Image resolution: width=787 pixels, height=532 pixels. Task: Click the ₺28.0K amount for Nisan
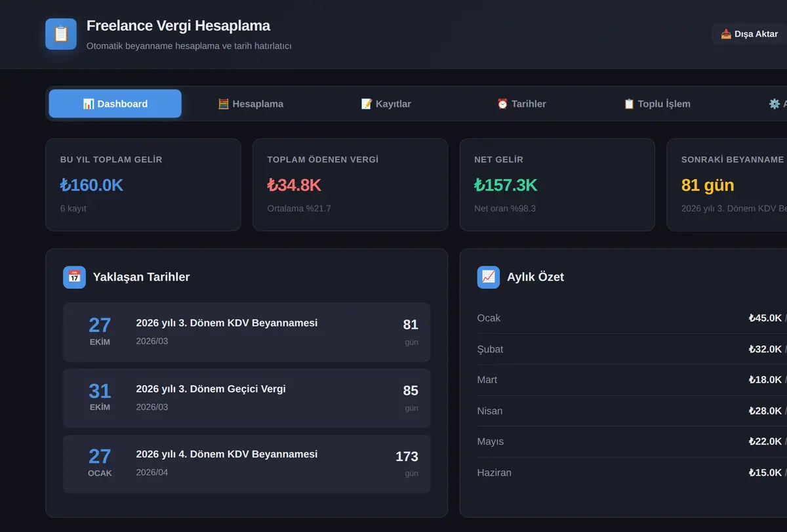765,411
